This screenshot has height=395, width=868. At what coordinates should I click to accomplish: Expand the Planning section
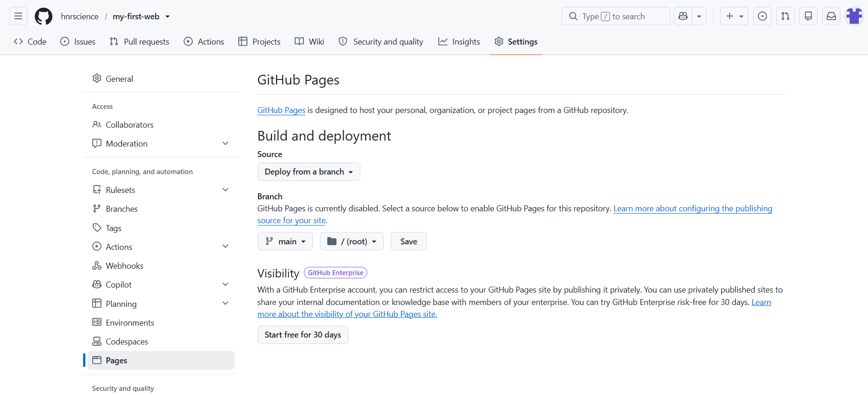pyautogui.click(x=161, y=304)
